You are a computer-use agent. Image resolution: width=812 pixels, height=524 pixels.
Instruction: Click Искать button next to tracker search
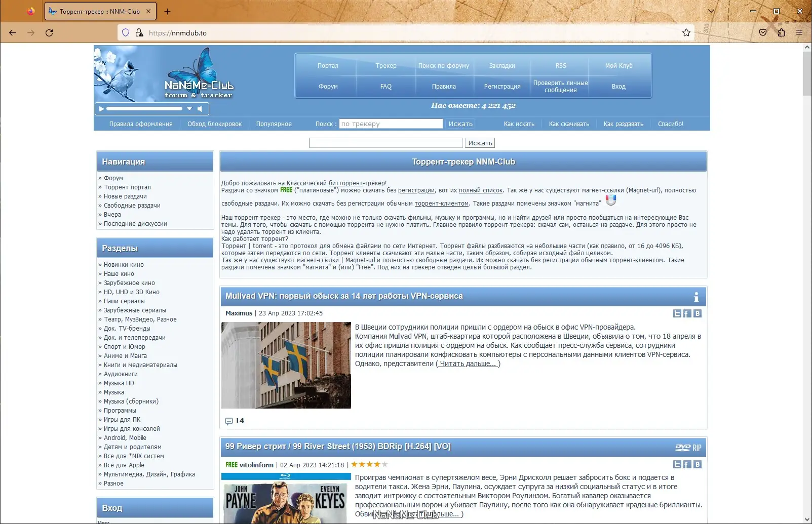[460, 124]
